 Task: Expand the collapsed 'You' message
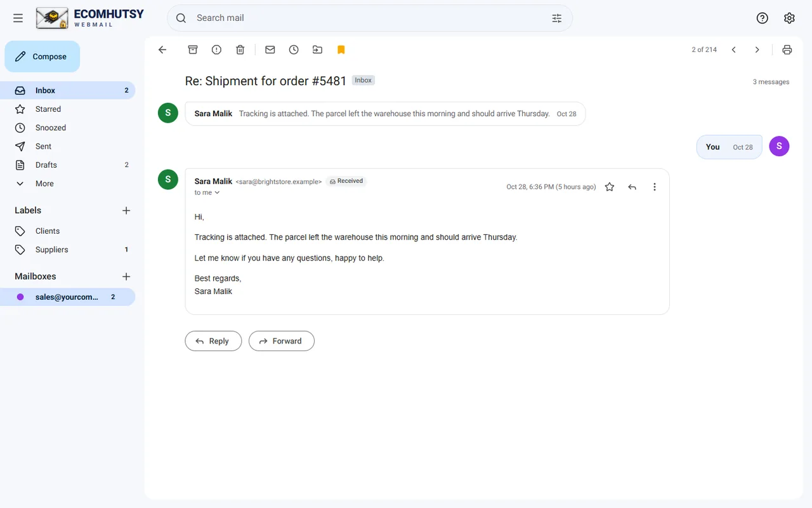point(729,147)
